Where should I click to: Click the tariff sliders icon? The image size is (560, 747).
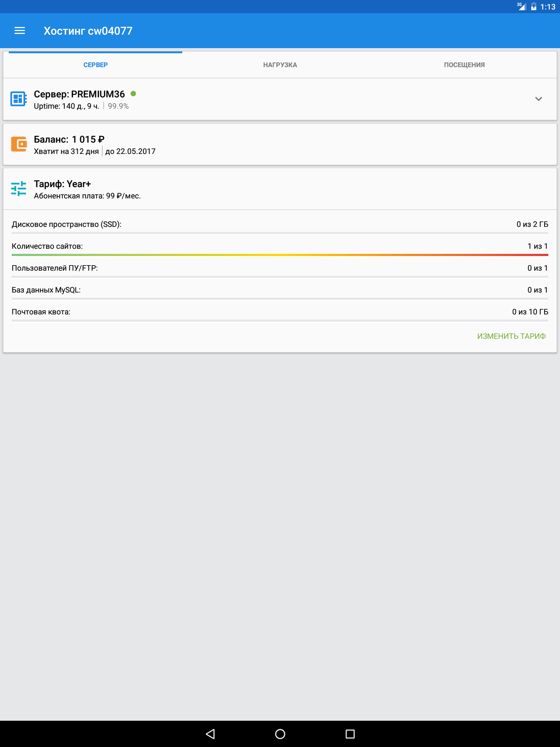[x=19, y=189]
